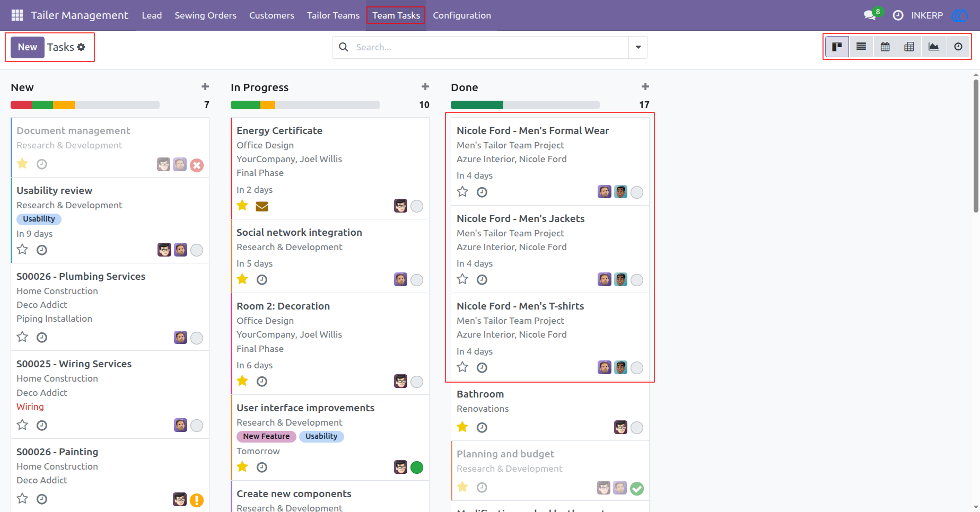Click the New column progress bar
Screen dimensions: 980x512
[85, 105]
